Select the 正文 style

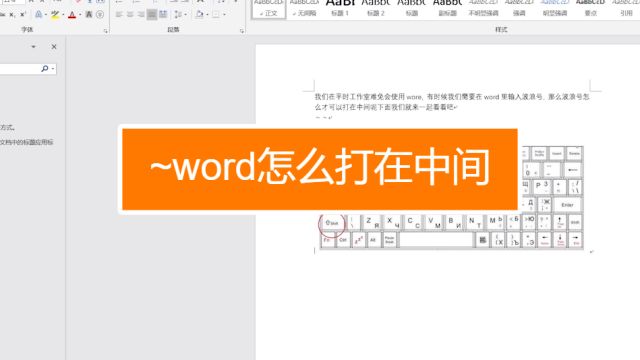(x=269, y=9)
